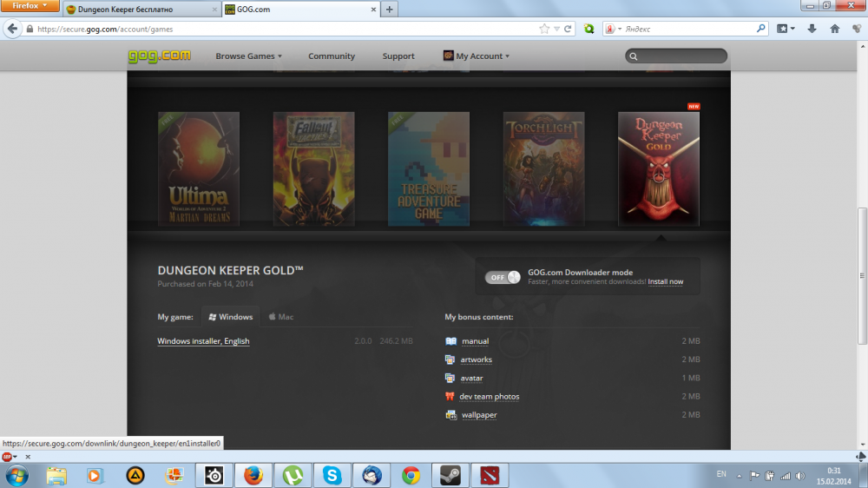This screenshot has width=868, height=488.
Task: Click the artworks picture icon
Action: (450, 359)
